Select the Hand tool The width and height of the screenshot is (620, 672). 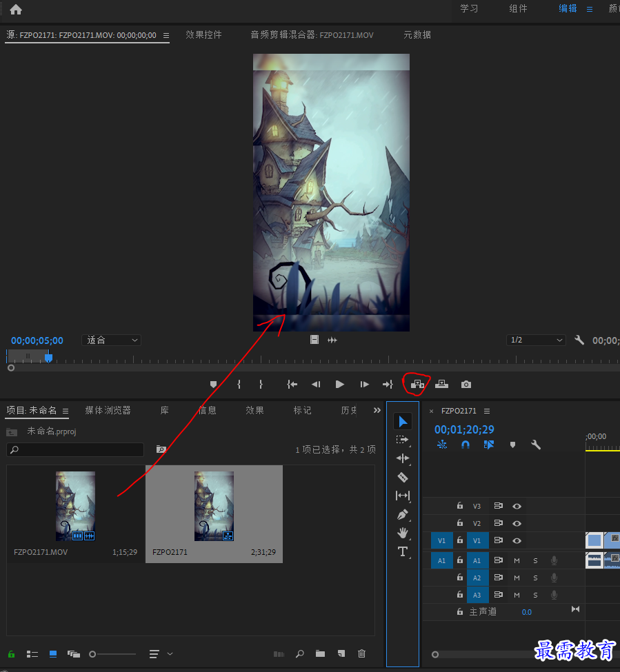pyautogui.click(x=403, y=533)
